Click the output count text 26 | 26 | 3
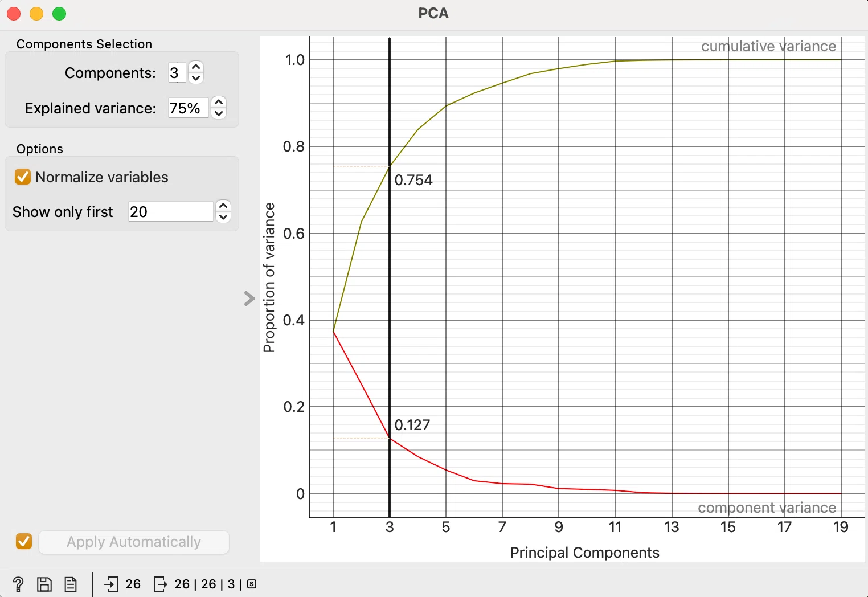Image resolution: width=868 pixels, height=597 pixels. coord(204,584)
